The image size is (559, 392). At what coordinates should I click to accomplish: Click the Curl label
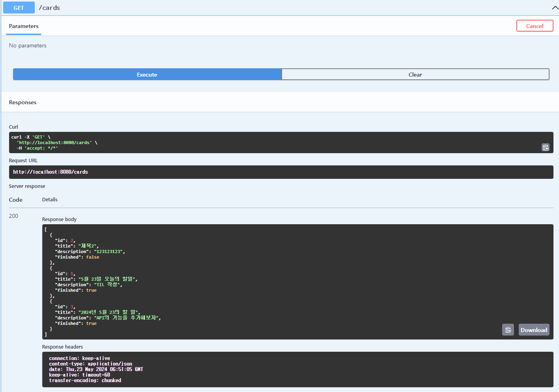click(13, 127)
